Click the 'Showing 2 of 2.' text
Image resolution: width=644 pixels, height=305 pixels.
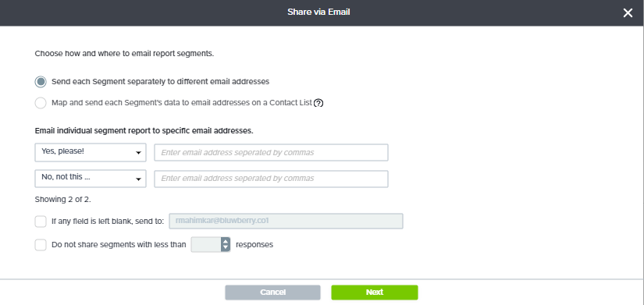click(63, 200)
